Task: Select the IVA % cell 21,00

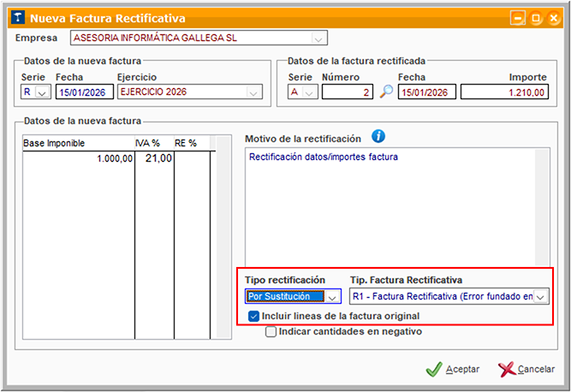Action: tap(154, 158)
